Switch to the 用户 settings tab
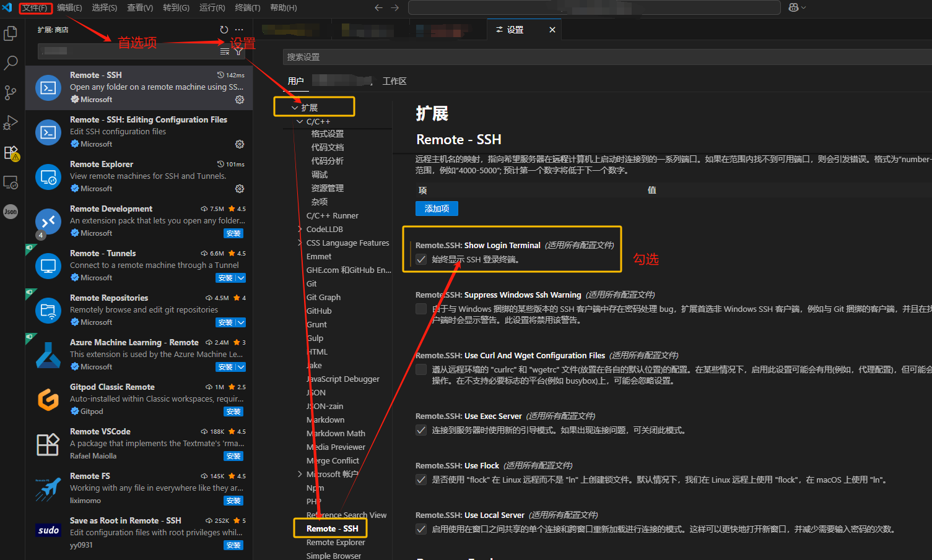This screenshot has width=932, height=560. [x=296, y=81]
